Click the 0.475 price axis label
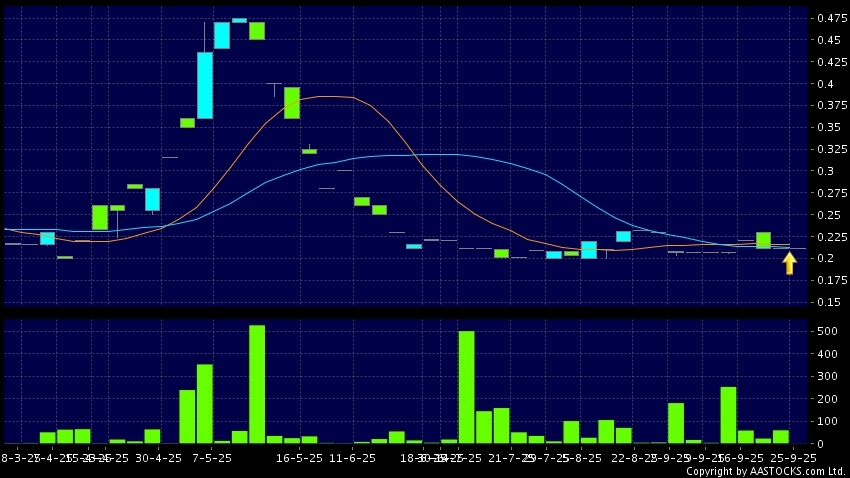This screenshot has width=850, height=478. [x=827, y=19]
